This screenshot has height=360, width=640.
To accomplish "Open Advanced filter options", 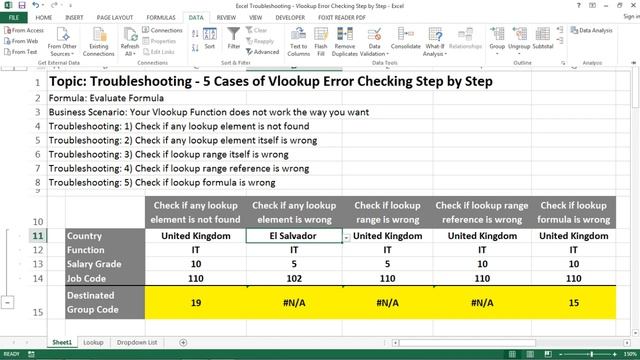I will click(x=262, y=52).
